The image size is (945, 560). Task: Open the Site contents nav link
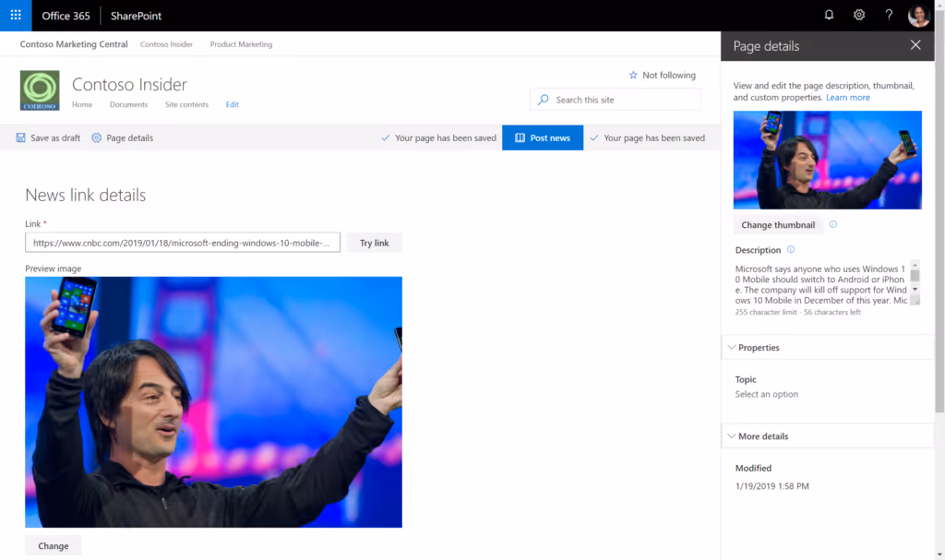point(186,104)
